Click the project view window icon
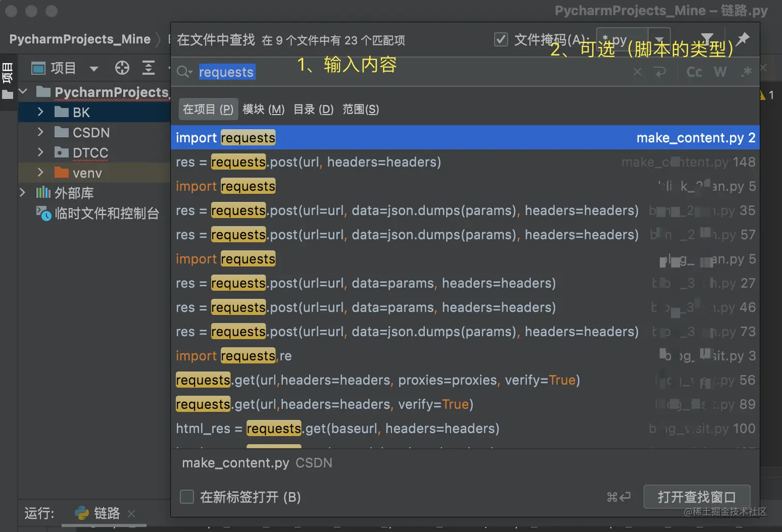The image size is (782, 532). click(38, 68)
